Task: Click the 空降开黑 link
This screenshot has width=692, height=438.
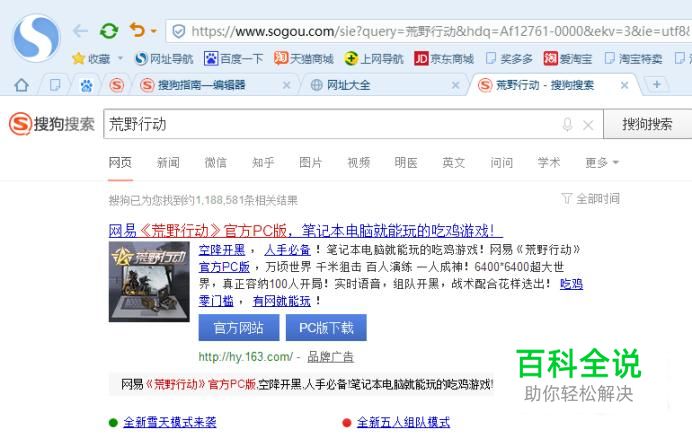Action: [222, 250]
